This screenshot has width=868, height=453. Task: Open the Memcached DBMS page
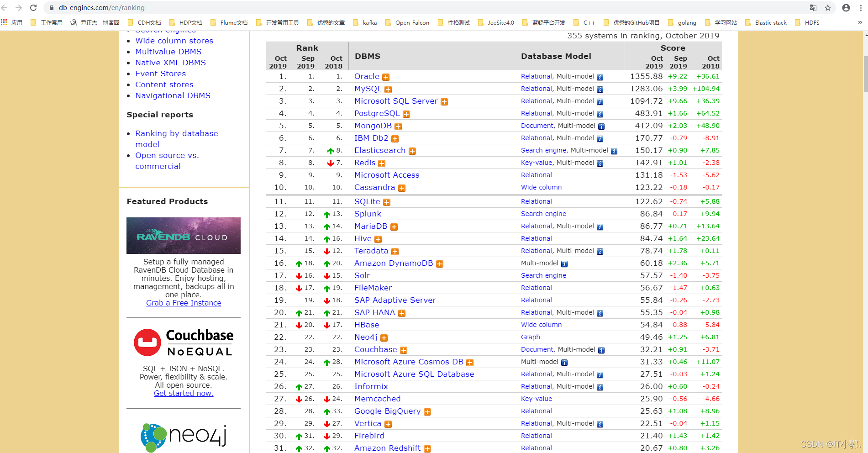pyautogui.click(x=377, y=399)
